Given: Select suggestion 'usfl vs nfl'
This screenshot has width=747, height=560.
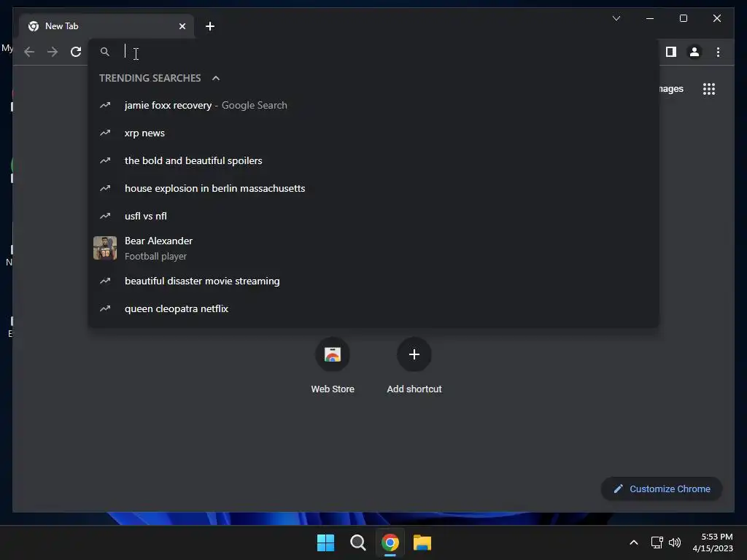Looking at the screenshot, I should click(373, 216).
